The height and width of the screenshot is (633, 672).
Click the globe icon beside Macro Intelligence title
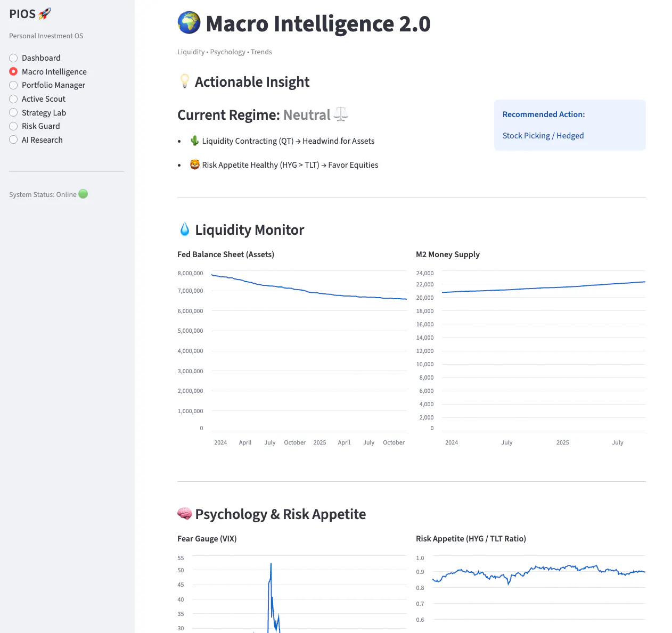click(x=189, y=23)
